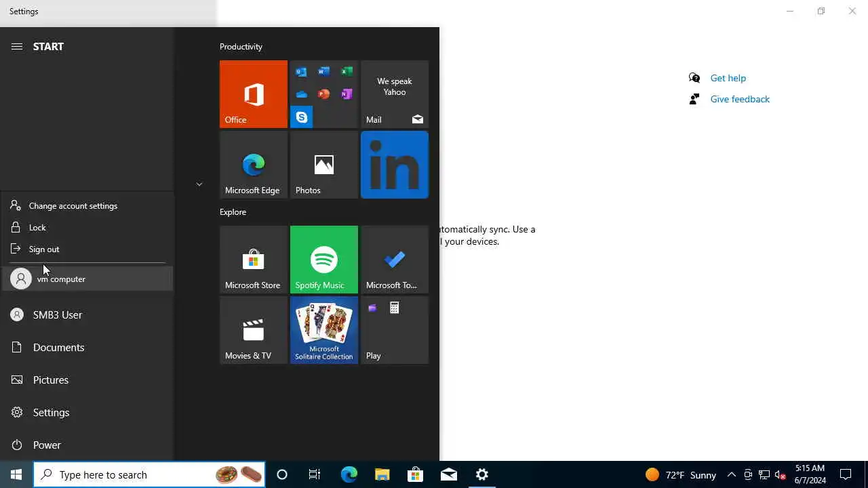Open the Microsoft Store tile

254,260
